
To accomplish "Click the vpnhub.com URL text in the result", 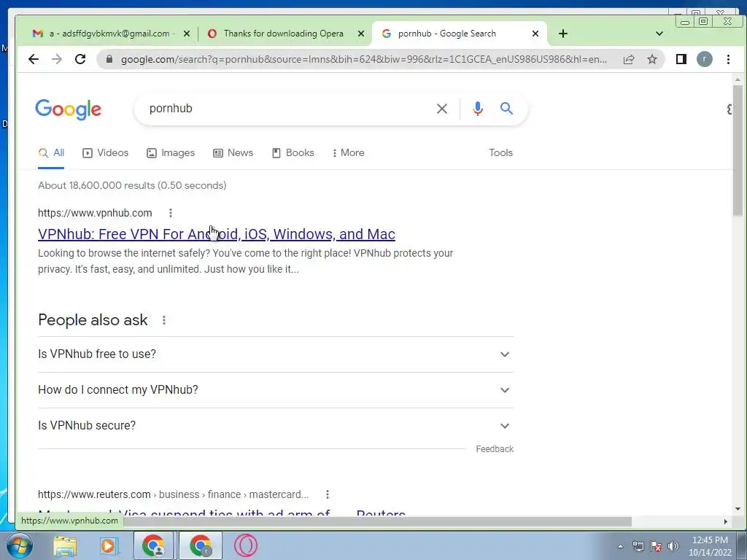I will point(95,213).
